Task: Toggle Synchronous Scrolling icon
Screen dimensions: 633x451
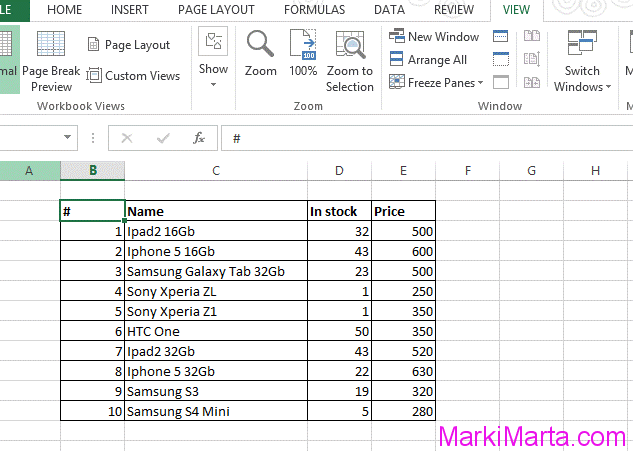Action: (532, 59)
